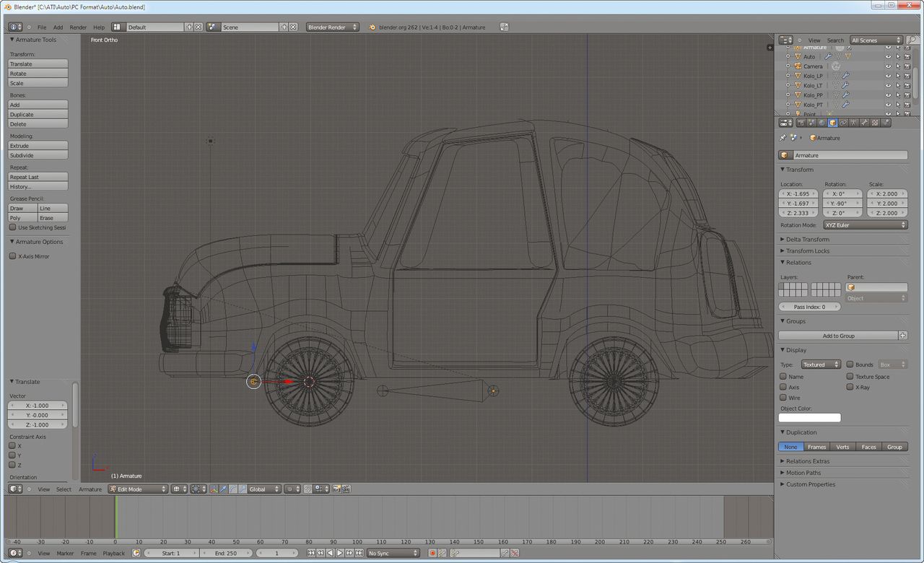This screenshot has width=924, height=563.
Task: Open the Display Type Textured dropdown
Action: tap(821, 365)
